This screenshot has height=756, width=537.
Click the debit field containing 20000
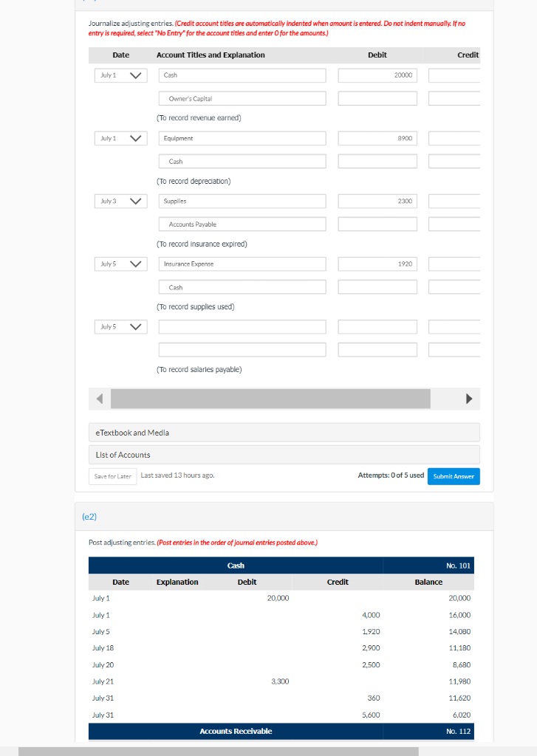377,75
